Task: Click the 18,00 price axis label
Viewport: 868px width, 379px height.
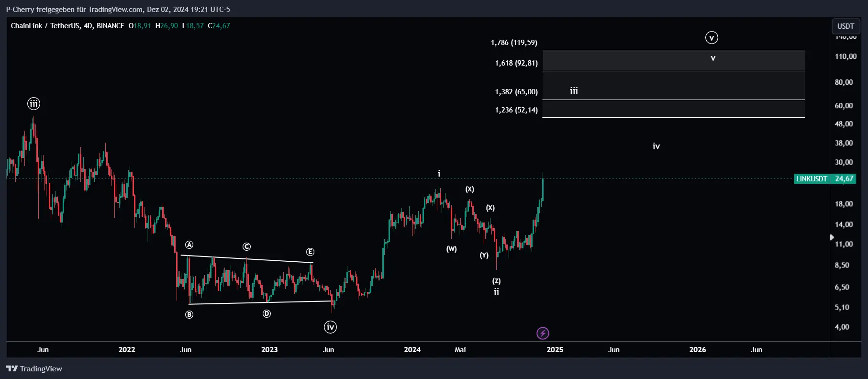Action: pos(844,204)
